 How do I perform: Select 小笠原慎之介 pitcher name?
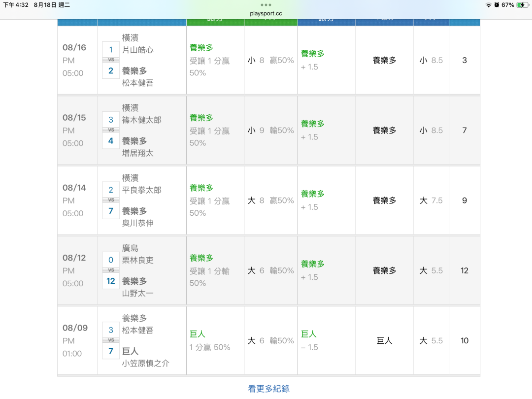(x=145, y=364)
